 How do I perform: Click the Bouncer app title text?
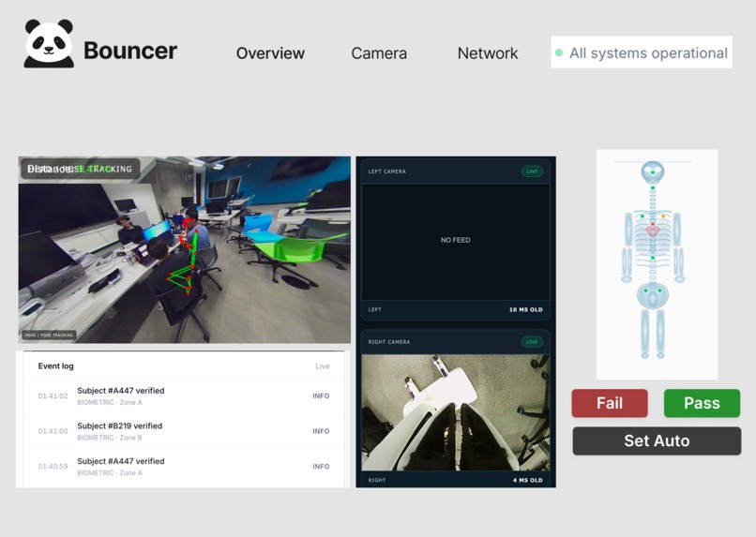tap(130, 51)
